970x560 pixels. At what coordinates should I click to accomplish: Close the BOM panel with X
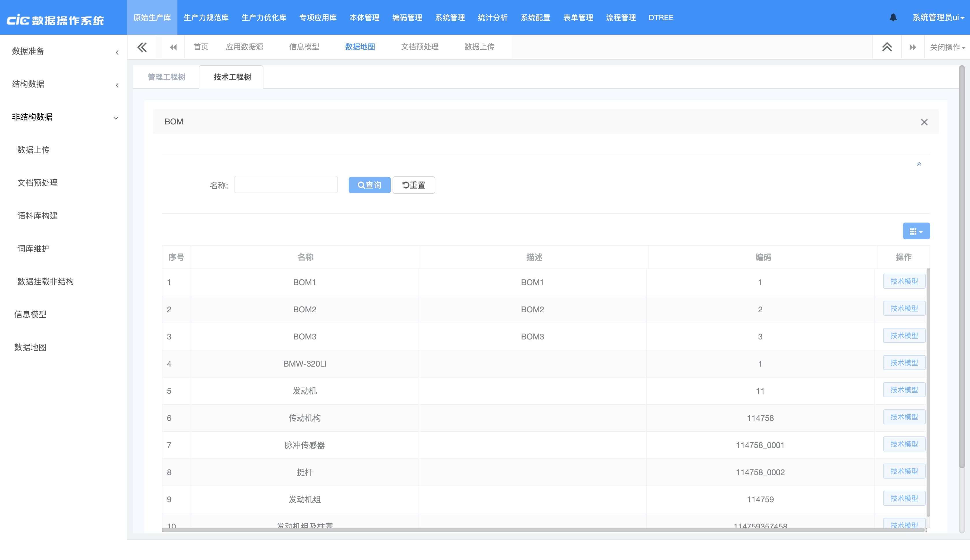tap(924, 122)
